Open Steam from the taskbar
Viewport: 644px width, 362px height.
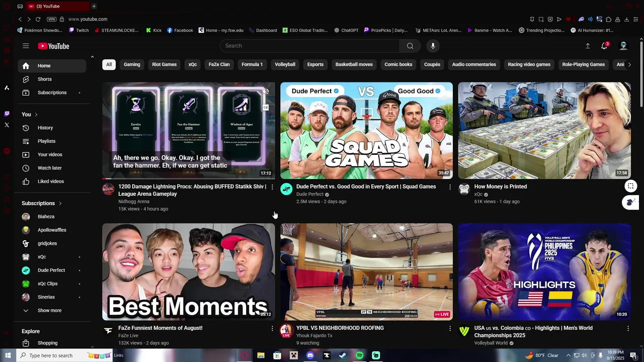pyautogui.click(x=343, y=355)
